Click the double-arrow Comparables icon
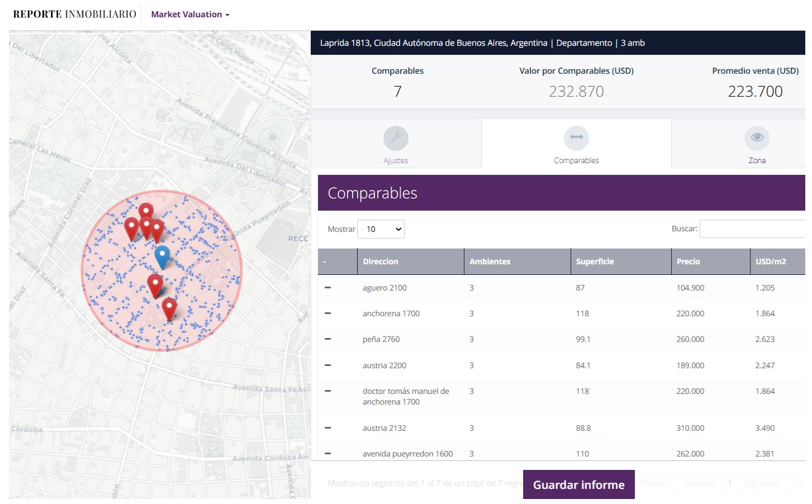812x504 pixels. click(576, 138)
